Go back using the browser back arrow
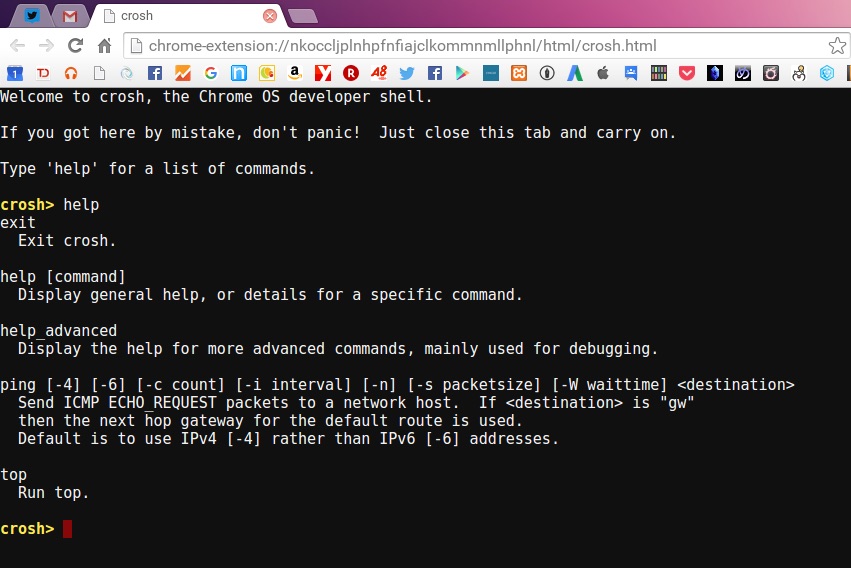Screen dimensions: 851x568 coord(18,46)
